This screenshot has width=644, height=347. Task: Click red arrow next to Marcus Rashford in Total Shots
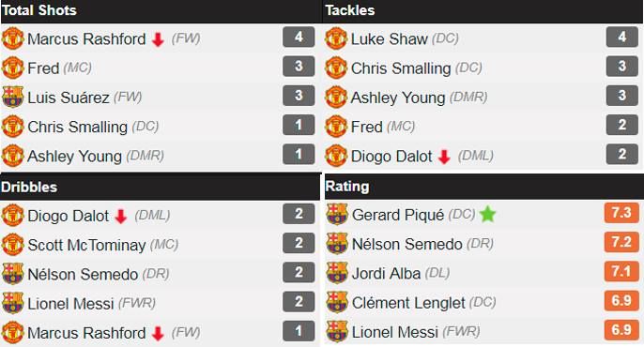pyautogui.click(x=158, y=39)
